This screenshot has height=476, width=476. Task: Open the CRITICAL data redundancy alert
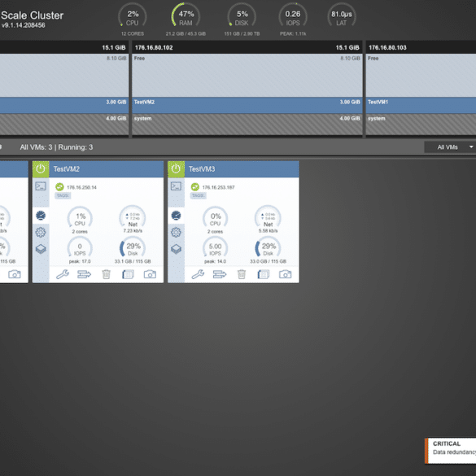pos(451,451)
